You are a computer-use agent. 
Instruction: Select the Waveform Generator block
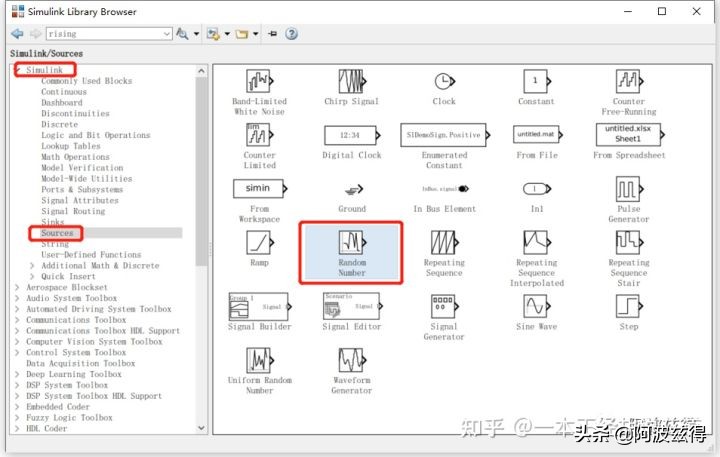point(352,360)
